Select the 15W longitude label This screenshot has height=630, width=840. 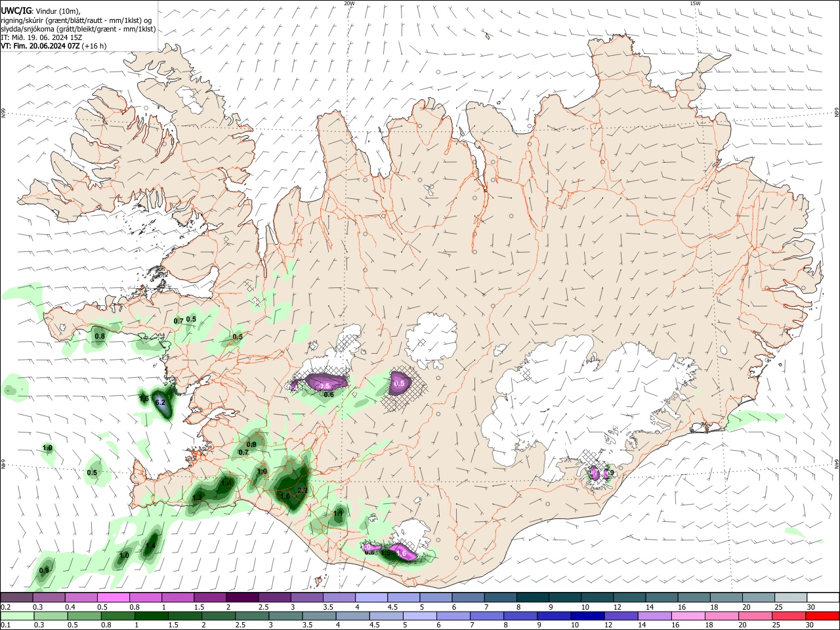pos(695,3)
